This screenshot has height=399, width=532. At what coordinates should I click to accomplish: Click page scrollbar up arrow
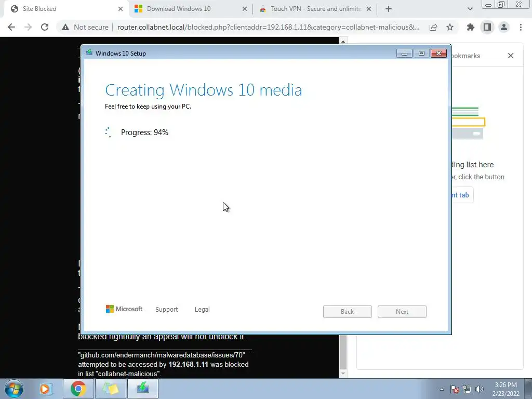pyautogui.click(x=343, y=42)
